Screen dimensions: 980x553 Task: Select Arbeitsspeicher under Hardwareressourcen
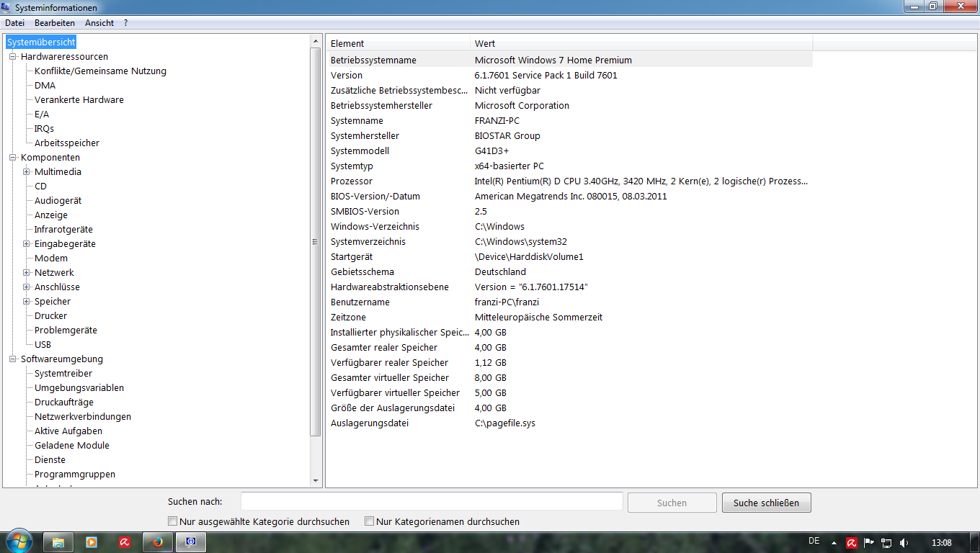pyautogui.click(x=67, y=143)
